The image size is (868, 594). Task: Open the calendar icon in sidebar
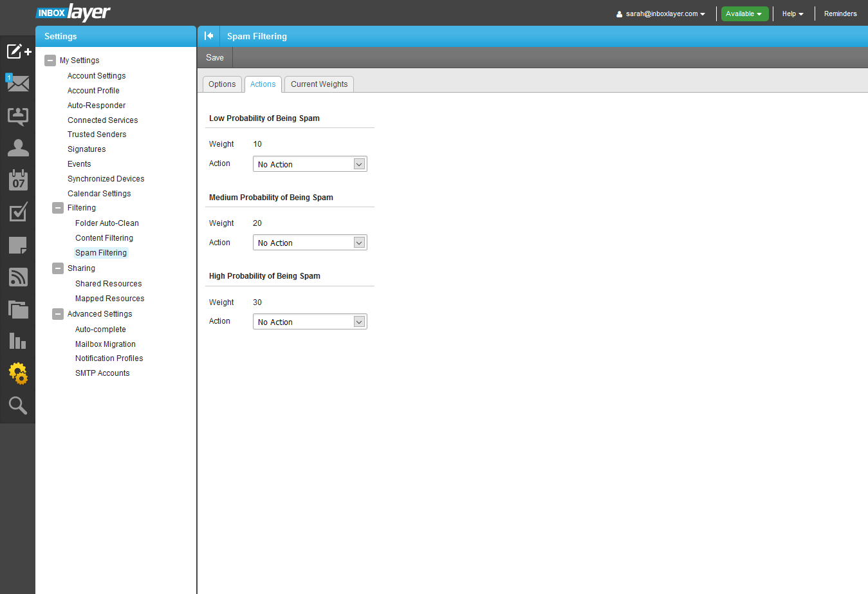pyautogui.click(x=18, y=180)
